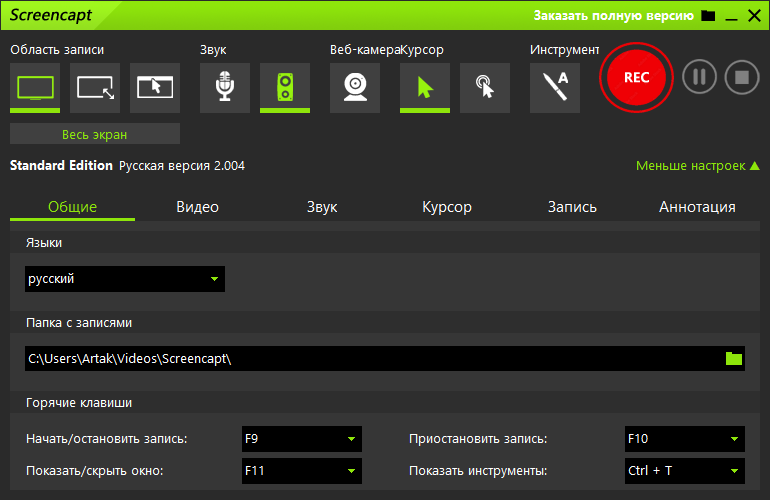
Task: Close the Screencapt window
Action: point(754,16)
